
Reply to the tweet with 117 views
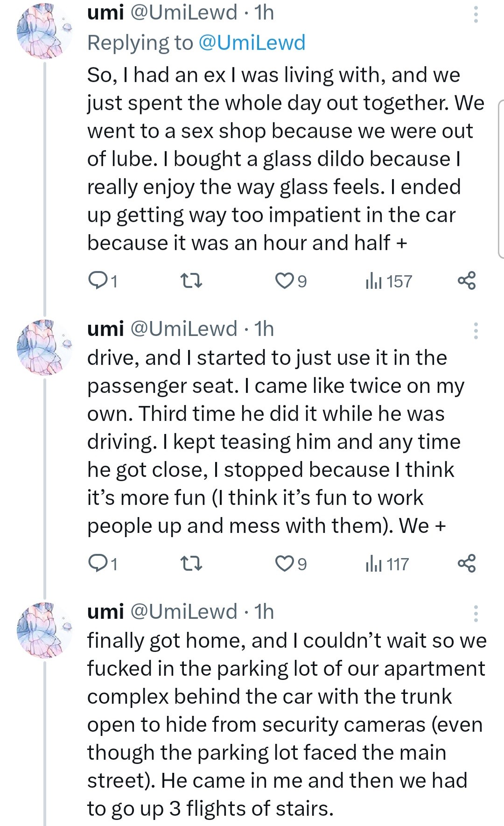[x=97, y=564]
